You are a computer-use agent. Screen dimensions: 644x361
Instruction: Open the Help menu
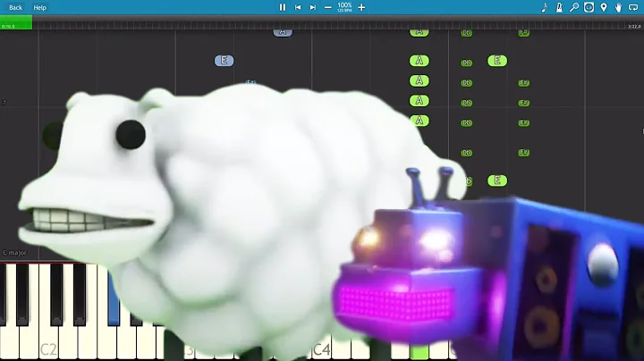point(40,7)
